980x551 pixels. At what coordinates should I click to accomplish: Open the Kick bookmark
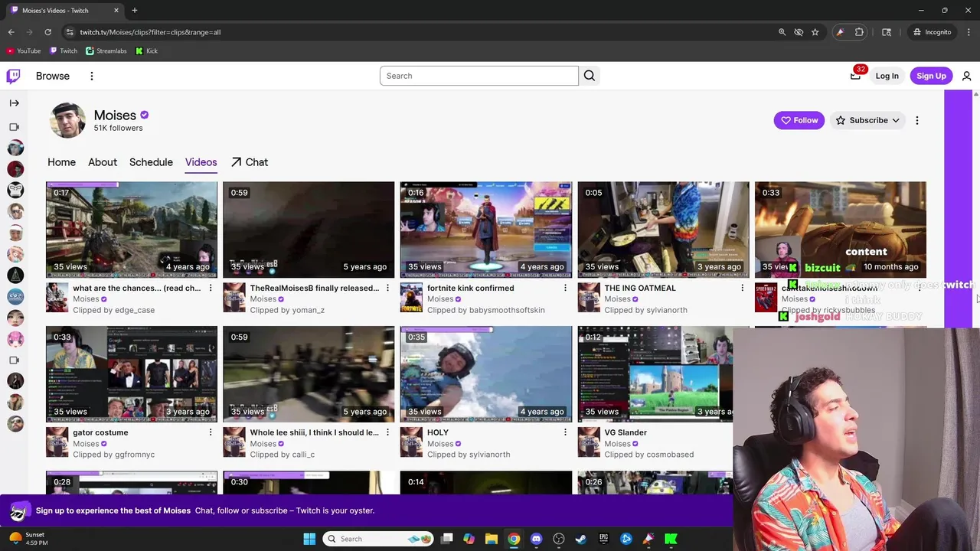click(146, 51)
